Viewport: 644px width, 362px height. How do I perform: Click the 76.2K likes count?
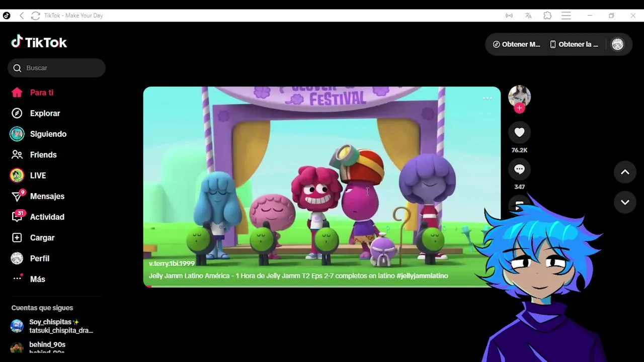[519, 150]
